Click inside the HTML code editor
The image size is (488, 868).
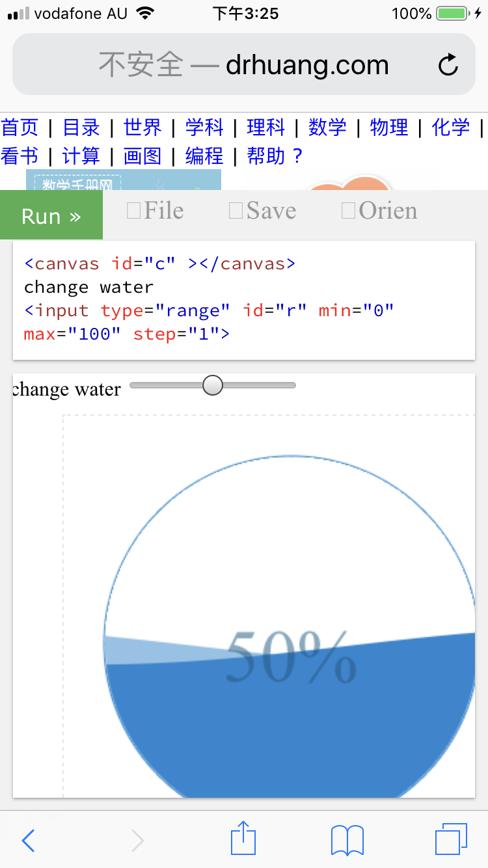click(243, 299)
